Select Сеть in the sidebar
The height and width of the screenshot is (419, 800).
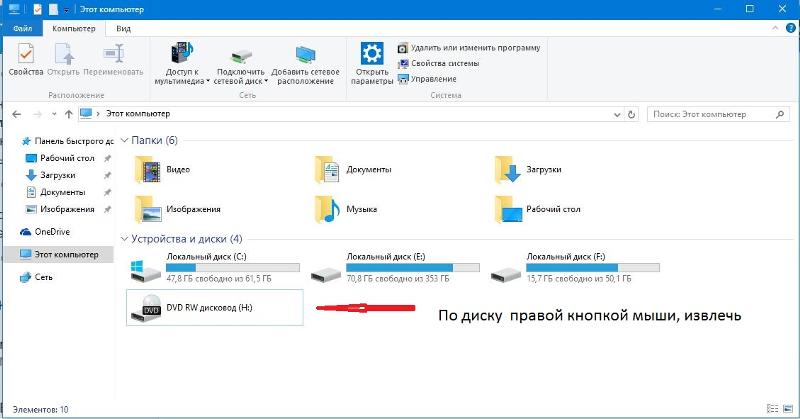(37, 277)
